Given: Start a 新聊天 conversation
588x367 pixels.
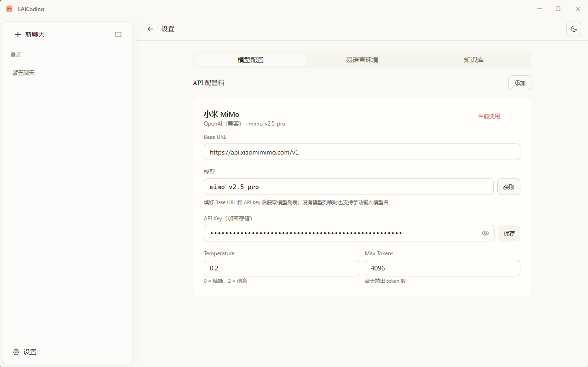Looking at the screenshot, I should [30, 34].
